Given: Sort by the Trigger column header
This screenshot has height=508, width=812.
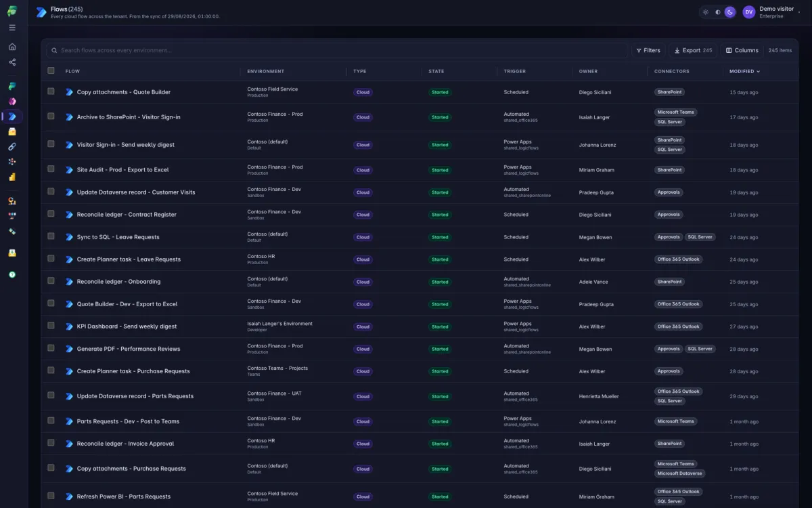Looking at the screenshot, I should coord(515,71).
